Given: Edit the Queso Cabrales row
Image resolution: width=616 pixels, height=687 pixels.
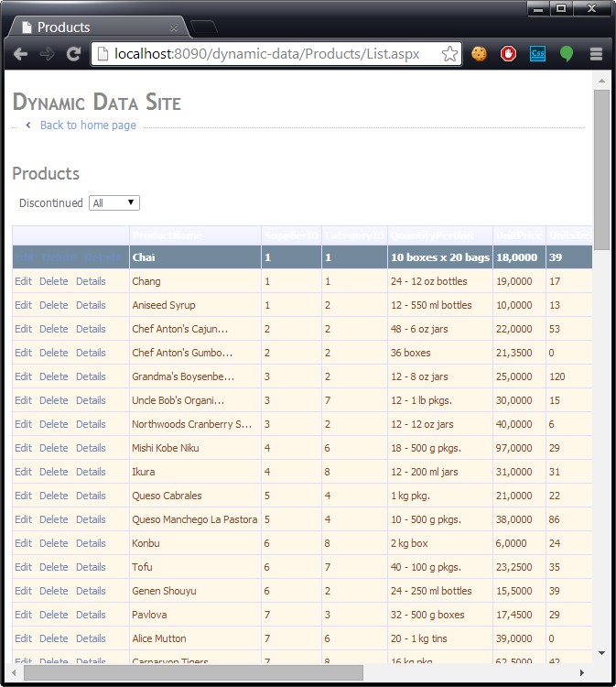Looking at the screenshot, I should tap(23, 496).
